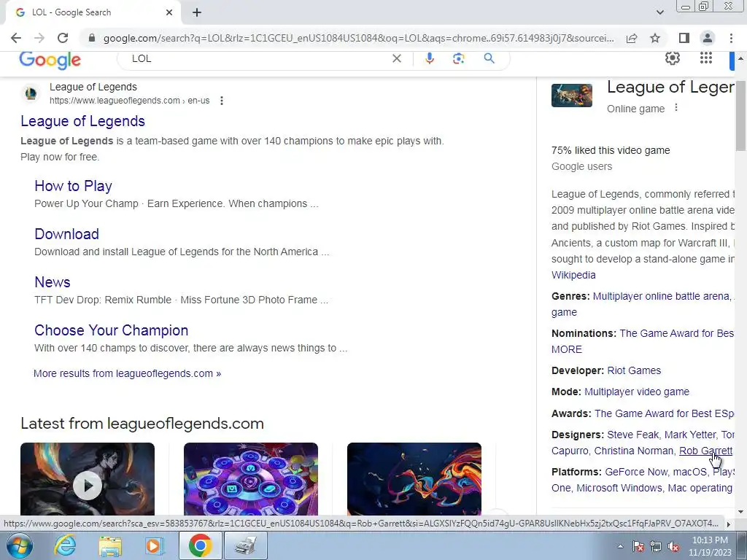Clear the search query with X
Screen dimensions: 747x560
[x=396, y=58]
